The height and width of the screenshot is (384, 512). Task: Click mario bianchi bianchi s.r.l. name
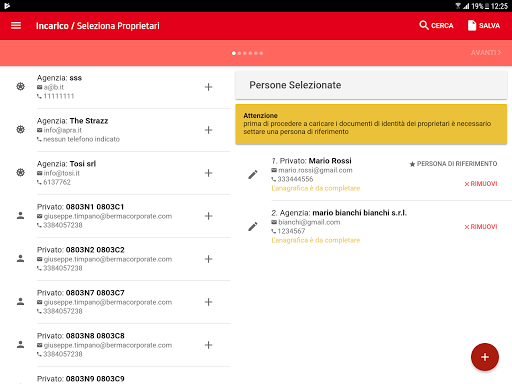pyautogui.click(x=360, y=213)
